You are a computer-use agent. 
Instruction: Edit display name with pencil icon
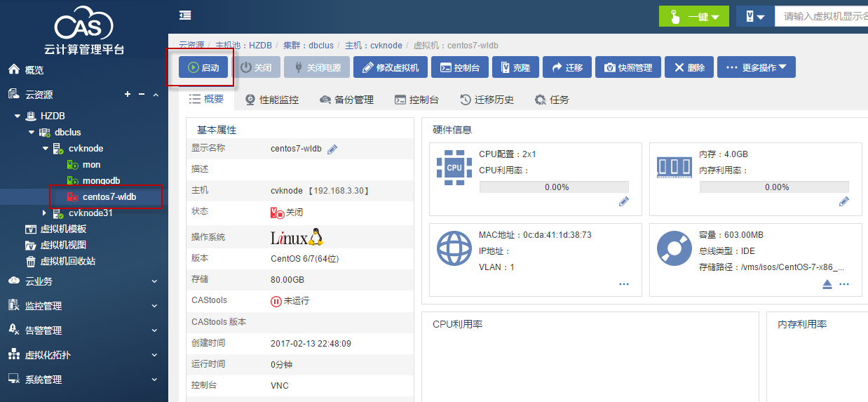click(x=332, y=149)
